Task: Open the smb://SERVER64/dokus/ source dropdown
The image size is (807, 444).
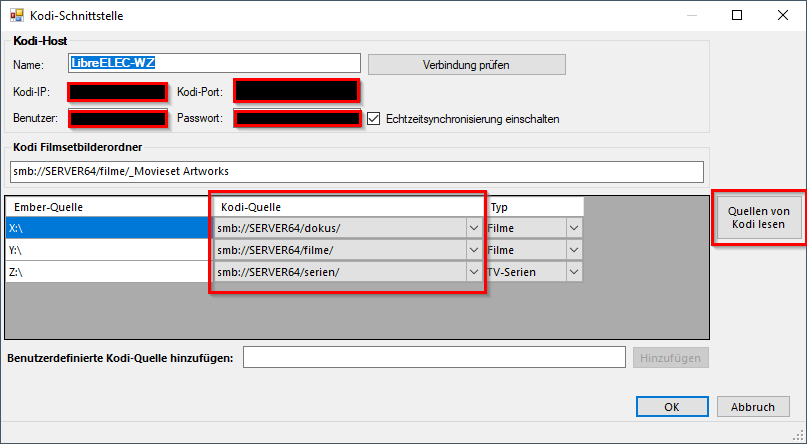Action: tap(474, 228)
